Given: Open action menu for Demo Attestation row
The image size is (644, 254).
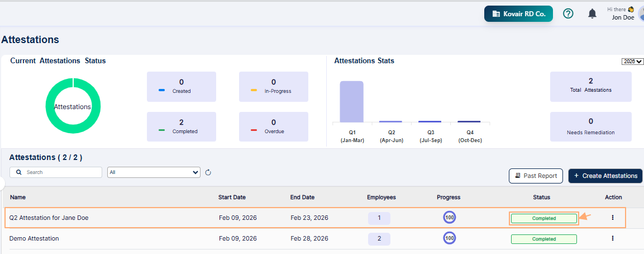Looking at the screenshot, I should point(613,238).
